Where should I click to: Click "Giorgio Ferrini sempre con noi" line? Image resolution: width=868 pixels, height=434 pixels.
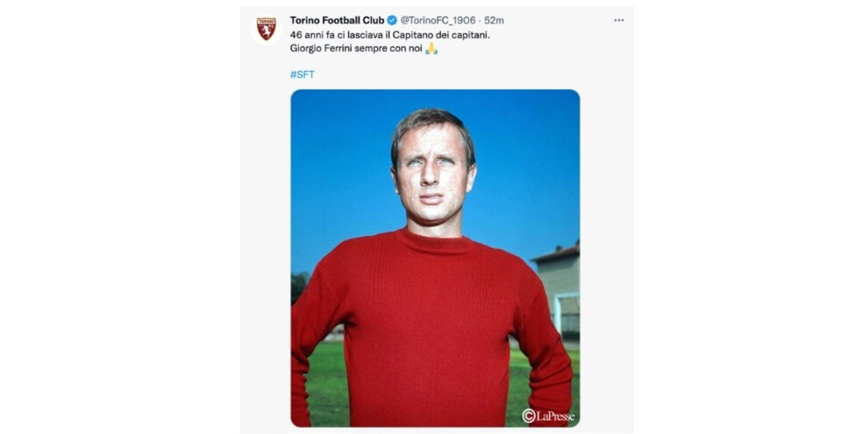[x=356, y=48]
